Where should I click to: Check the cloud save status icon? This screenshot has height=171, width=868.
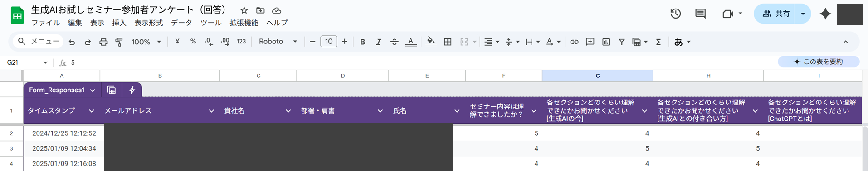point(276,10)
